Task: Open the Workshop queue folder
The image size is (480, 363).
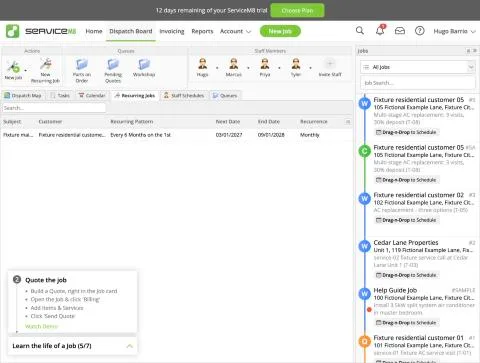Action: click(144, 64)
